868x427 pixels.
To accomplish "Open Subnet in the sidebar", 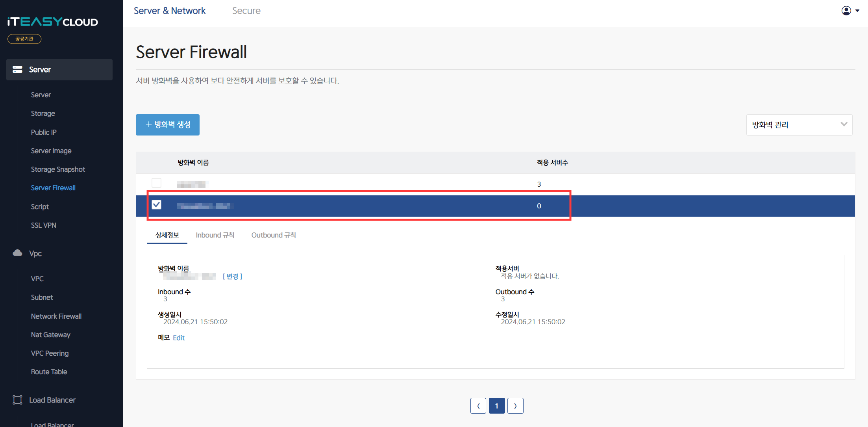I will pos(42,297).
